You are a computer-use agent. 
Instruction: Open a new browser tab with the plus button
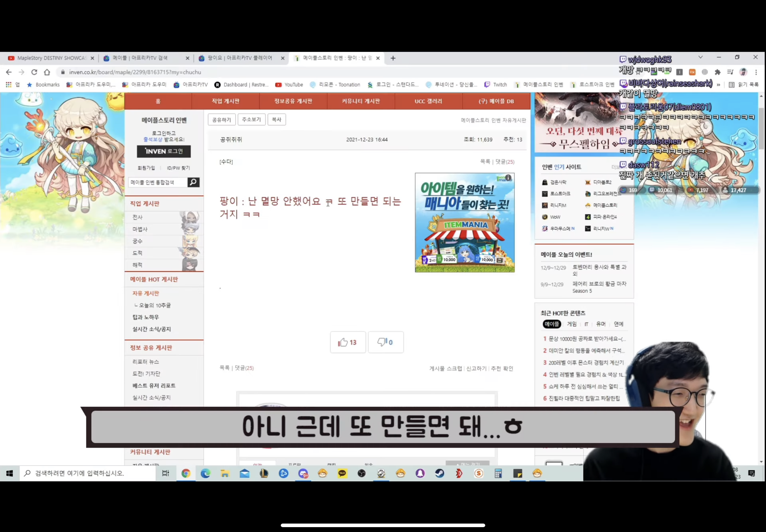(393, 58)
